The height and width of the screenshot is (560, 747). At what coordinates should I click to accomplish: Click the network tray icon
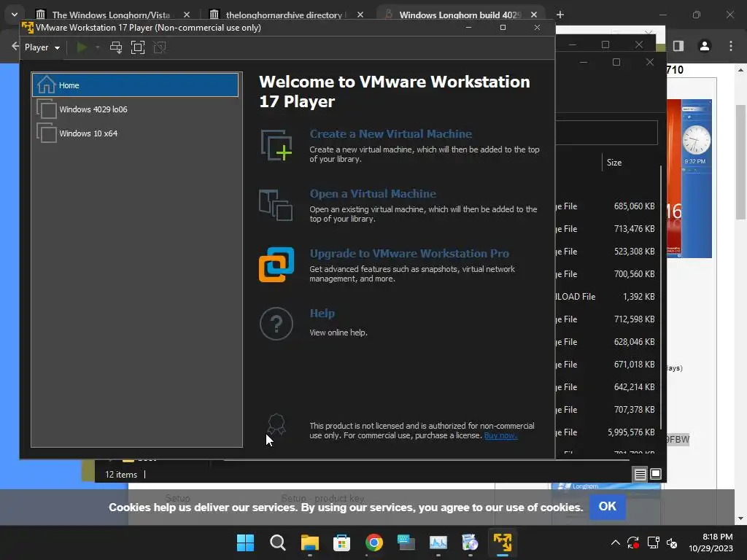653,542
